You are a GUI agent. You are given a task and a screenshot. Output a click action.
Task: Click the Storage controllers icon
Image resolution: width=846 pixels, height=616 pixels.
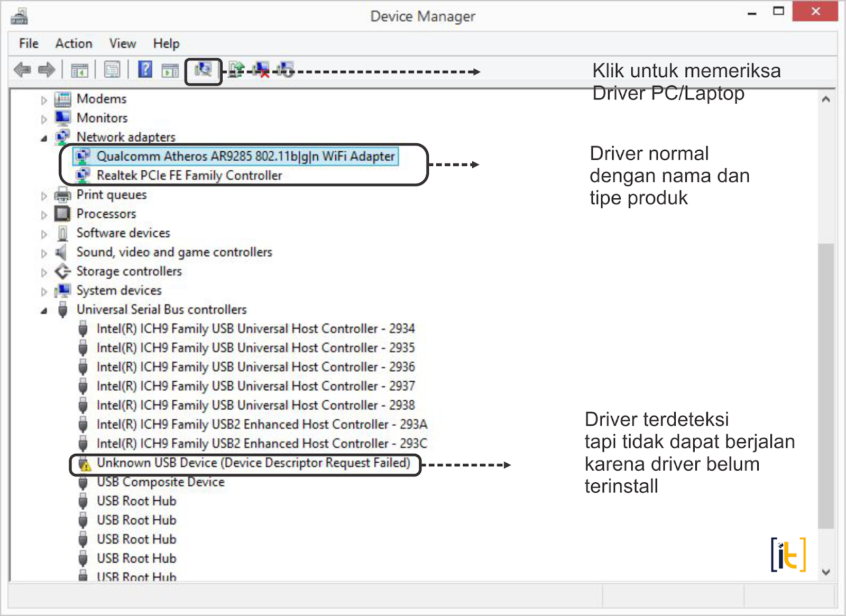pyautogui.click(x=62, y=271)
